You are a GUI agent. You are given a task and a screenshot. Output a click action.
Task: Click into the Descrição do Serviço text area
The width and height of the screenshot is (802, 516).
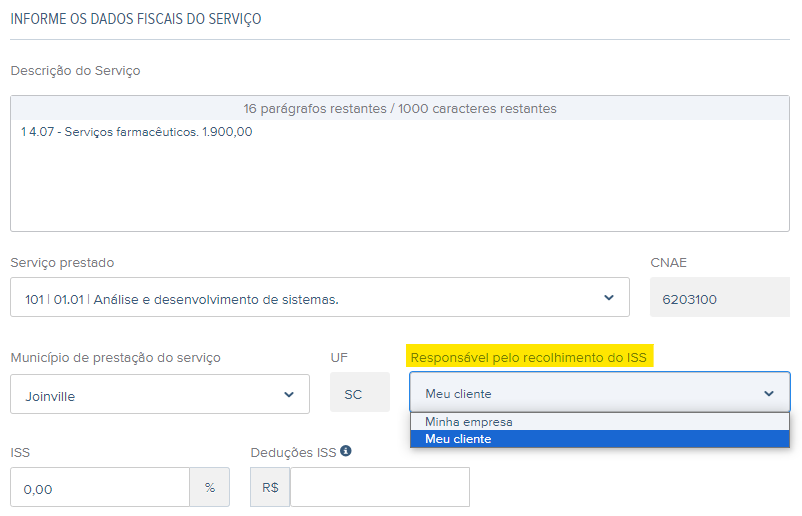pyautogui.click(x=400, y=175)
